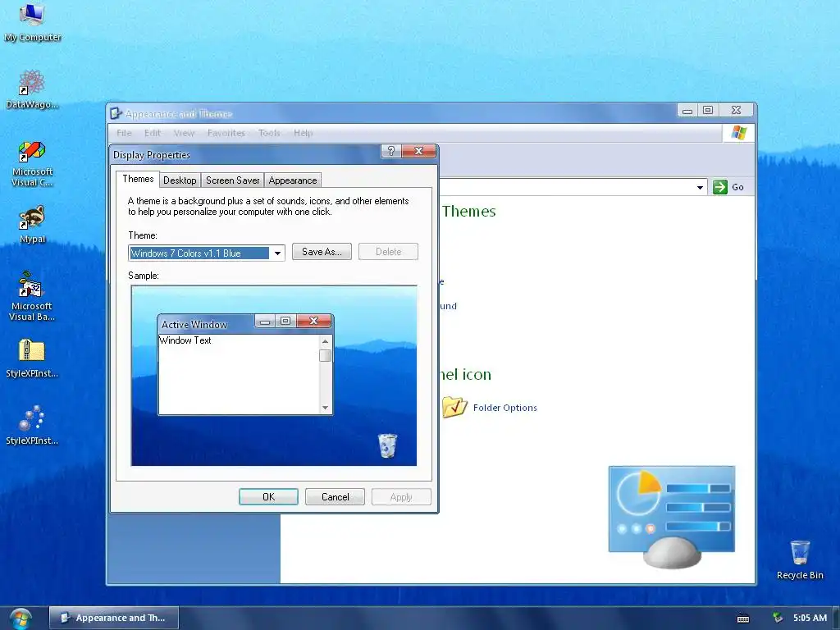
Task: Click the Appearance and Themes title bar icon
Action: click(x=116, y=113)
